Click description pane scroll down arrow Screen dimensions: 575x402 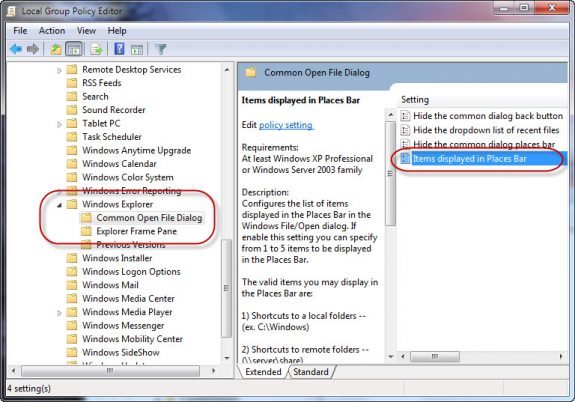pyautogui.click(x=390, y=357)
